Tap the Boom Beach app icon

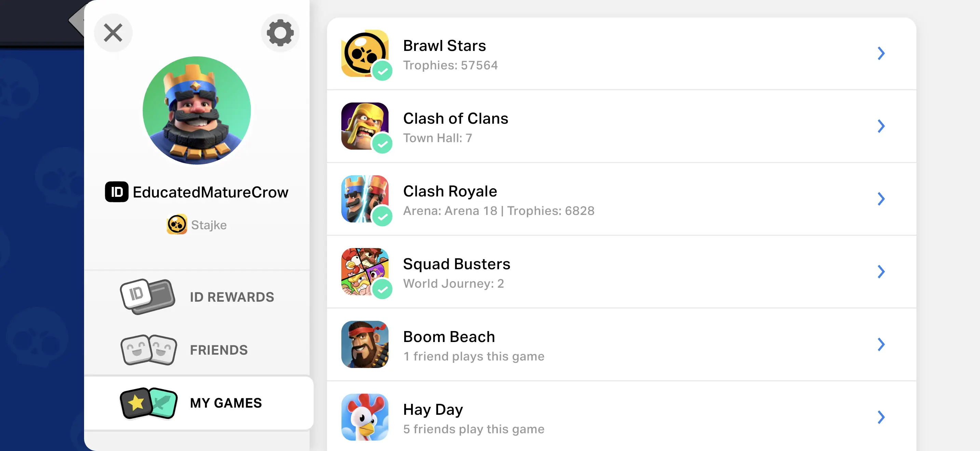[365, 344]
